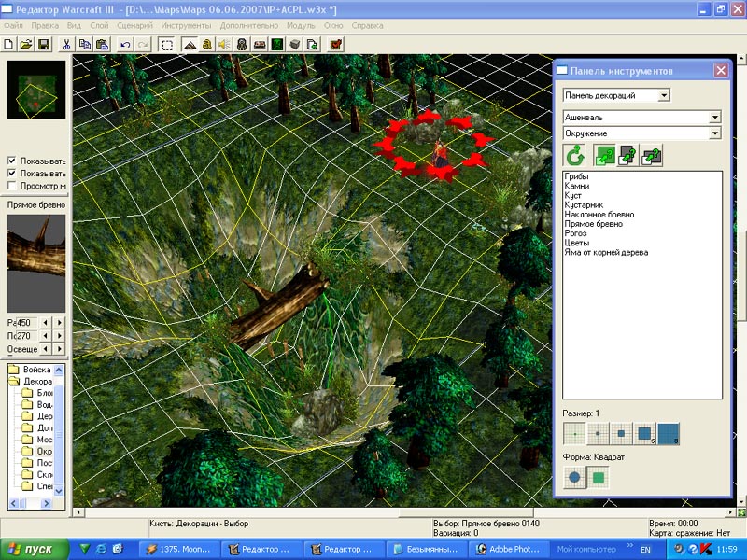The image size is (747, 560).
Task: Switch to the Adobe Photoshop taskbar button
Action: click(x=509, y=549)
